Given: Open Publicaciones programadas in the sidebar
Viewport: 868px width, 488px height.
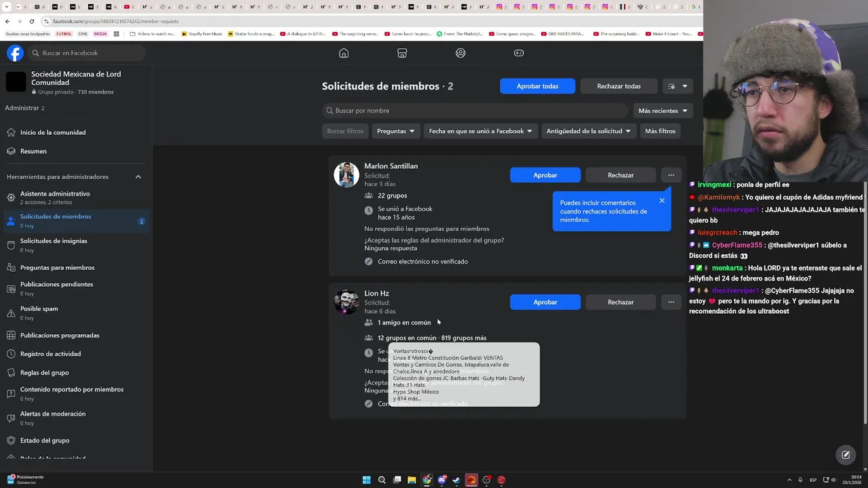Looking at the screenshot, I should (76, 335).
